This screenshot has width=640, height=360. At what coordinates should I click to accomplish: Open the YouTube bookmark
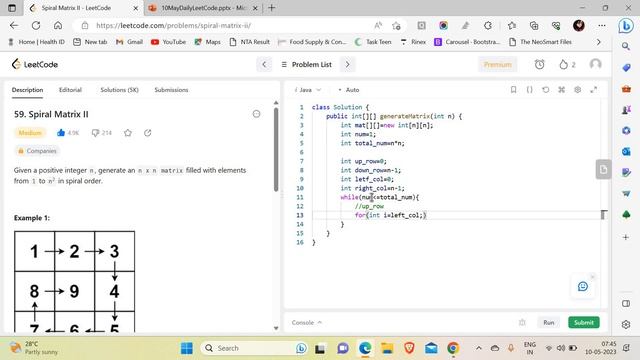pos(169,42)
